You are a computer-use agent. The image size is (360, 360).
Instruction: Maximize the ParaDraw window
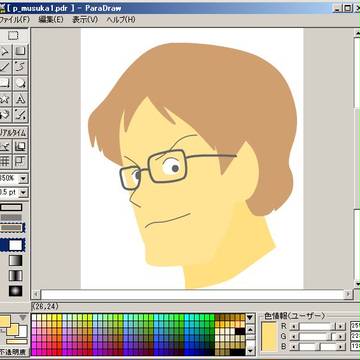347,8
